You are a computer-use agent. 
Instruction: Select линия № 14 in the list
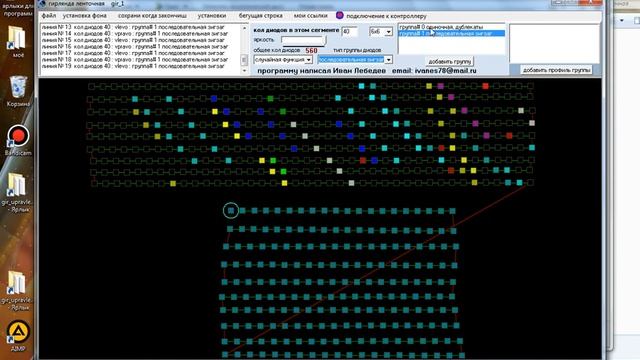click(135, 33)
